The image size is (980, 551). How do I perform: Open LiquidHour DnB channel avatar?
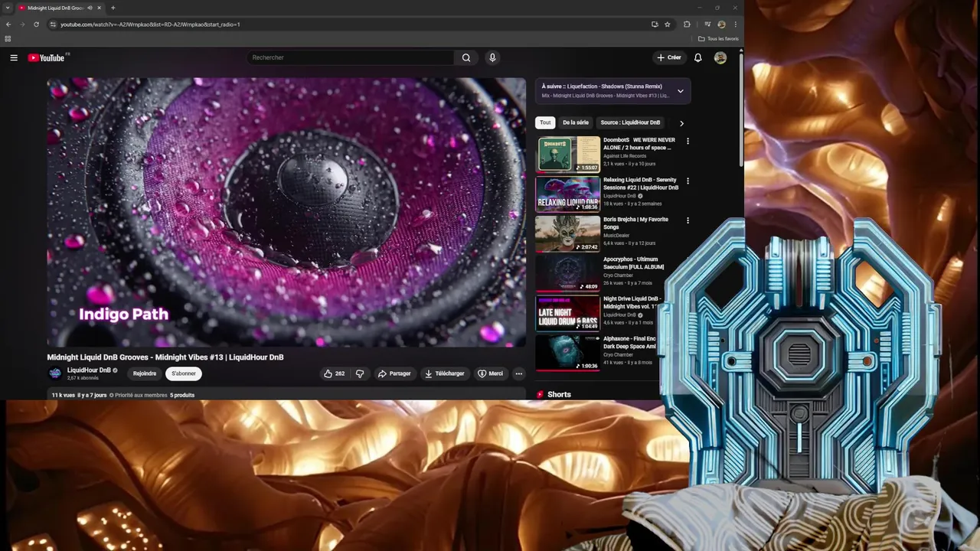(55, 373)
